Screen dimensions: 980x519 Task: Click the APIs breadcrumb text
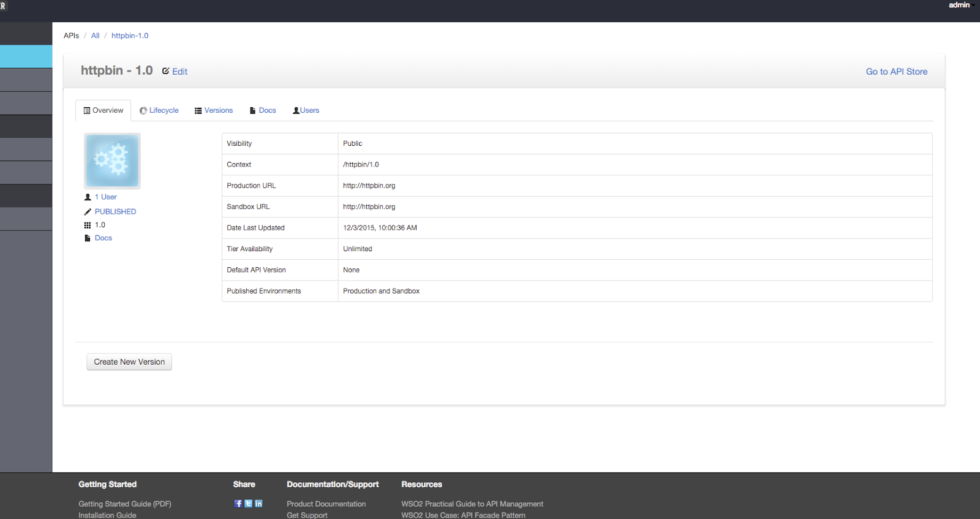point(71,36)
